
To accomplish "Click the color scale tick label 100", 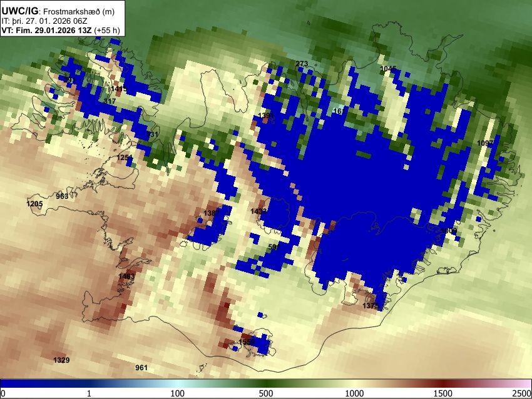I will [x=178, y=393].
